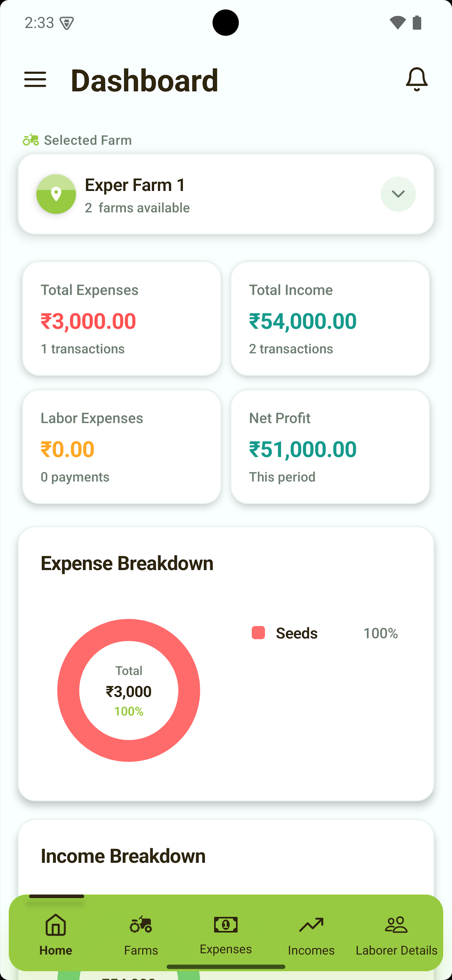Open Expenses via banknote icon
The width and height of the screenshot is (452, 980).
226,924
